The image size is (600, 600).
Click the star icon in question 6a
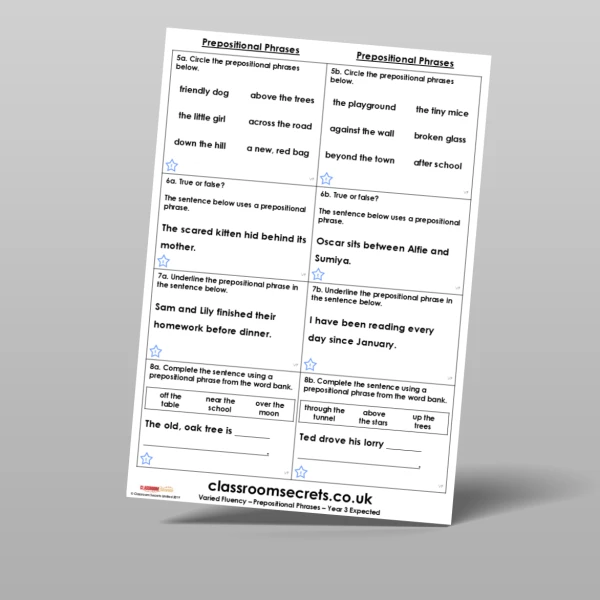click(x=163, y=261)
